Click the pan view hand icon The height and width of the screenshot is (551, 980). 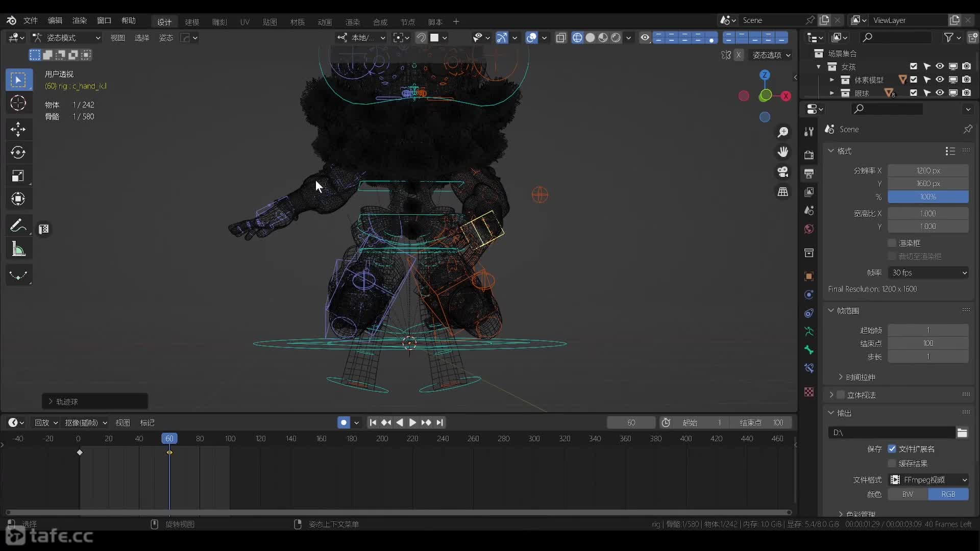[x=783, y=152]
